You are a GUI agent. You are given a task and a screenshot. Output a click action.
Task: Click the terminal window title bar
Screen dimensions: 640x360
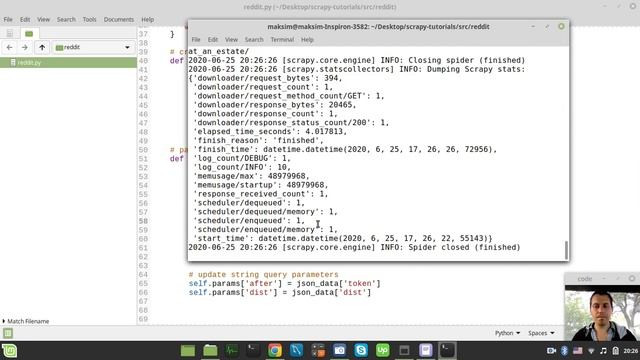[x=378, y=27]
